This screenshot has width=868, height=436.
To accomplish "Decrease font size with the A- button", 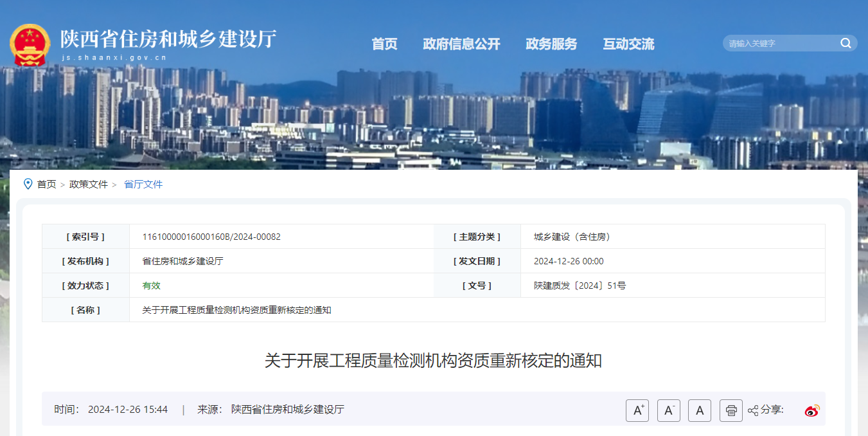I will [668, 410].
